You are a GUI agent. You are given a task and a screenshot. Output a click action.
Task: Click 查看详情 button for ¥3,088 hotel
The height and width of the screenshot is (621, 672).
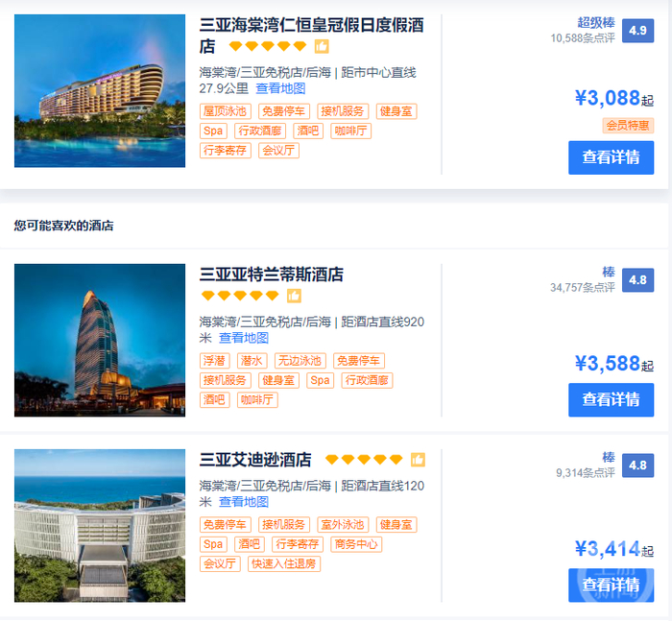point(612,157)
